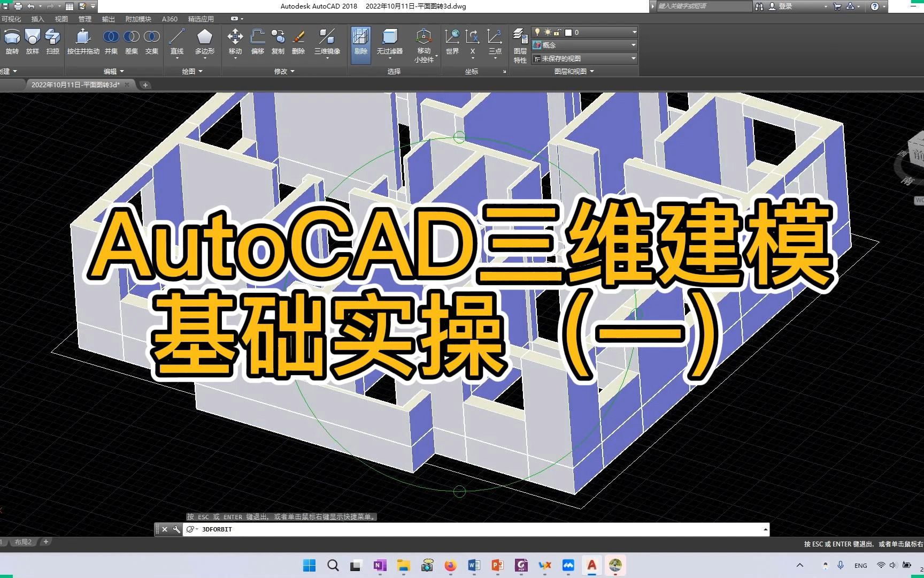The height and width of the screenshot is (578, 924).
Task: Set UCS to 世界 (World)
Action: tap(452, 43)
